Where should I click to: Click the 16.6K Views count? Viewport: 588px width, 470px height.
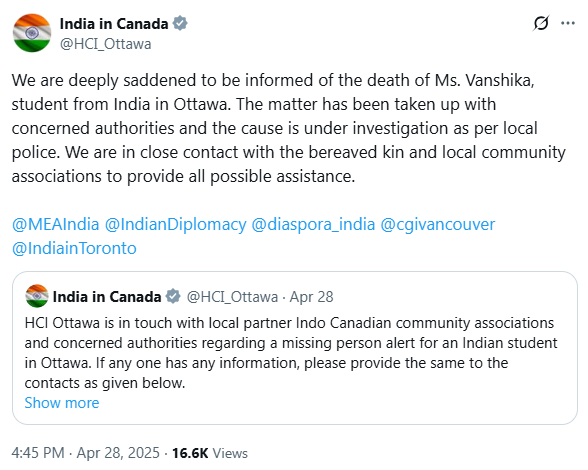(x=210, y=453)
